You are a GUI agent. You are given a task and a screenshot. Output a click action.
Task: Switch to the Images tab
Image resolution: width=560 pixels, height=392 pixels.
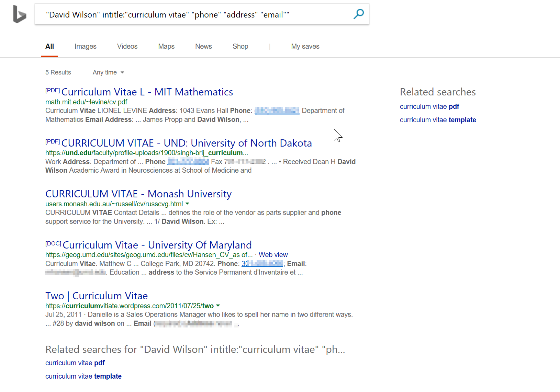coord(85,46)
